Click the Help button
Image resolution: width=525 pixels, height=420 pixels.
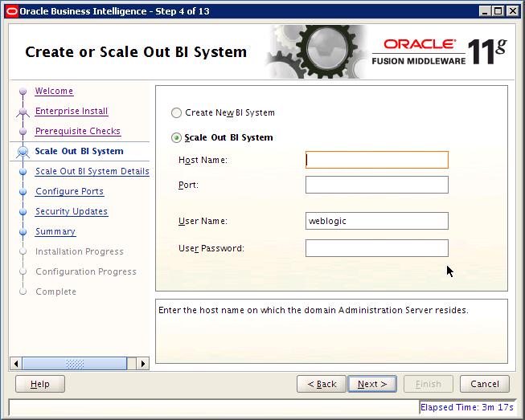pos(40,384)
